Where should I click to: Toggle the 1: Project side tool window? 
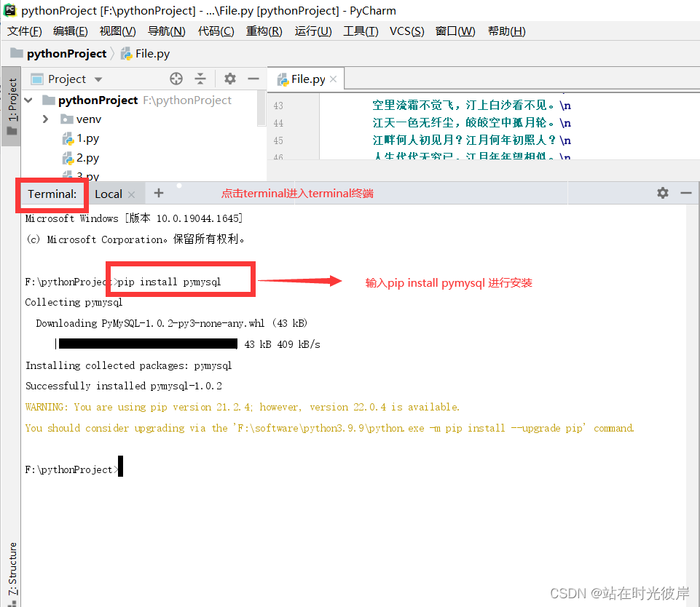pos(12,106)
